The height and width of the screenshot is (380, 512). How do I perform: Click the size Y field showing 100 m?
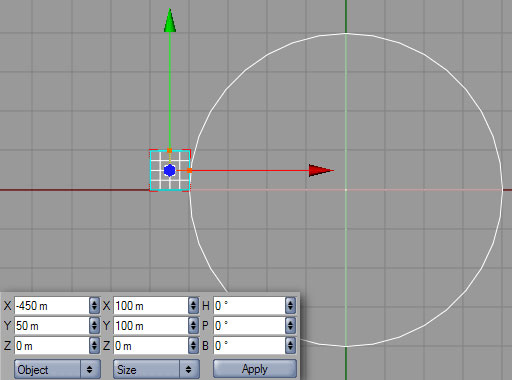151,326
